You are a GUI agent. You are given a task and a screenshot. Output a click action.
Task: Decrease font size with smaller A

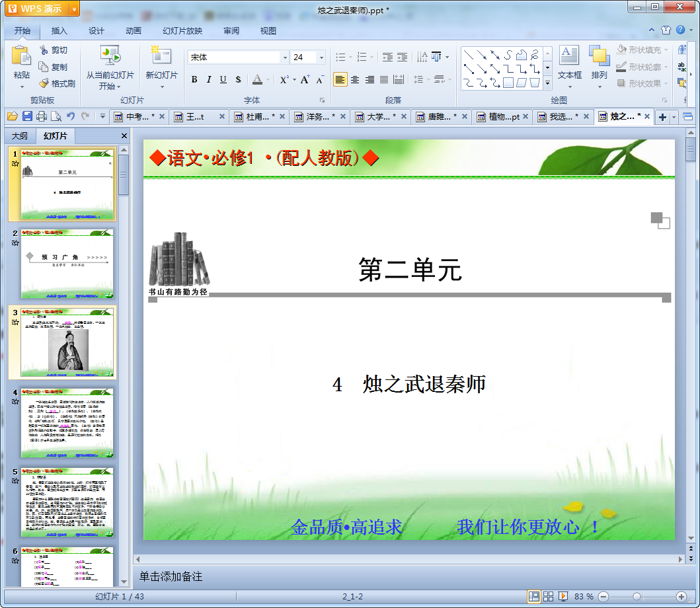coord(320,80)
